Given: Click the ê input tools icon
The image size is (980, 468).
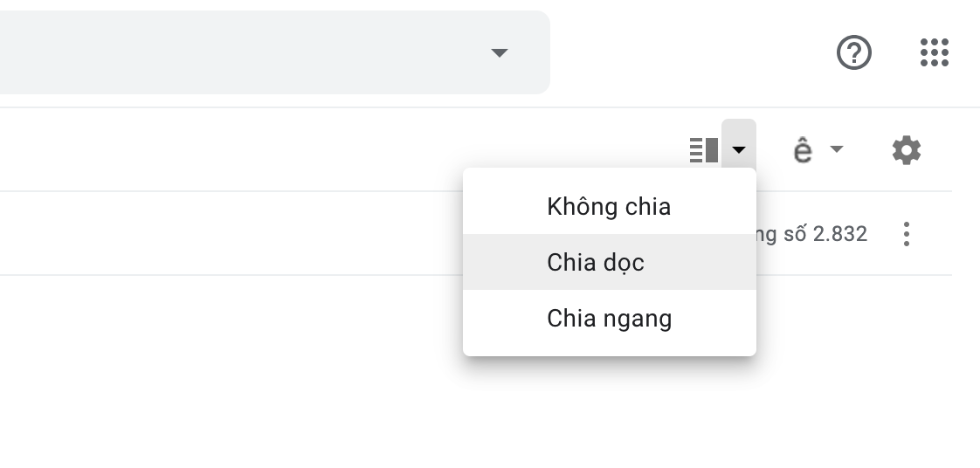Looking at the screenshot, I should pyautogui.click(x=802, y=150).
